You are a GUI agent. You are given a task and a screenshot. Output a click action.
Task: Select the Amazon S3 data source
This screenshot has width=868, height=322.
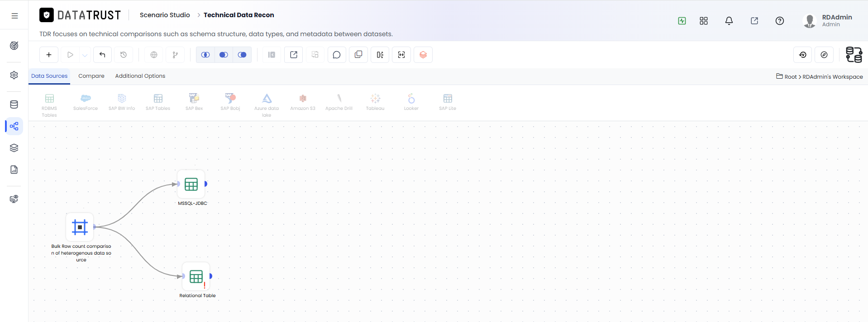pos(303,102)
